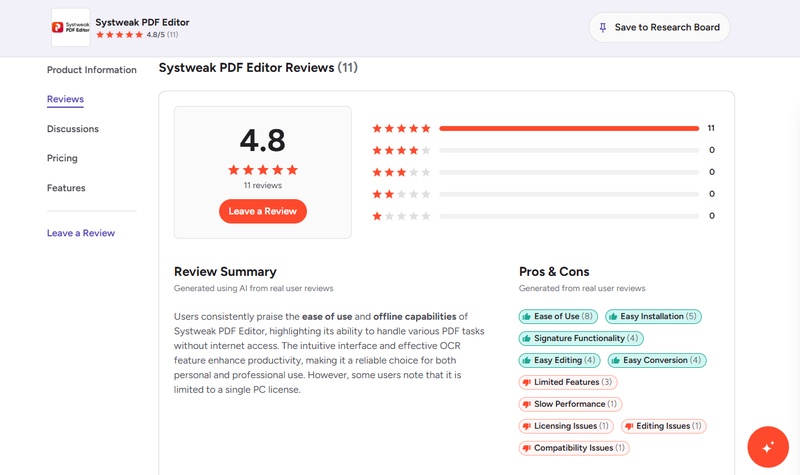Filter reviews by the 3-star rating row

pos(543,172)
